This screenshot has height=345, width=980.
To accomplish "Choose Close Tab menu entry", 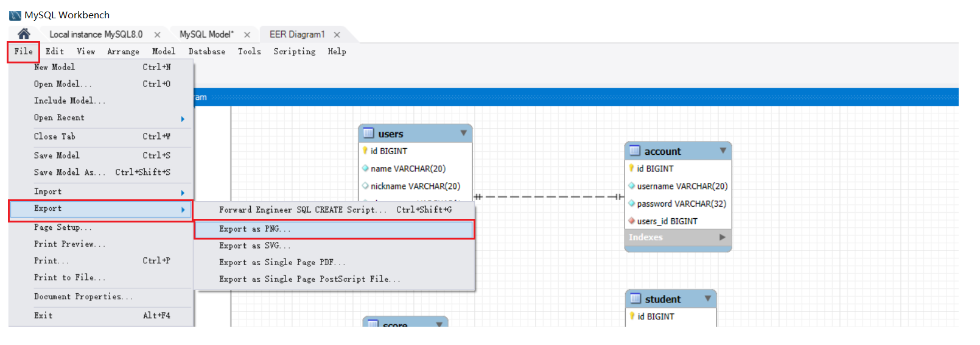I will coord(102,137).
